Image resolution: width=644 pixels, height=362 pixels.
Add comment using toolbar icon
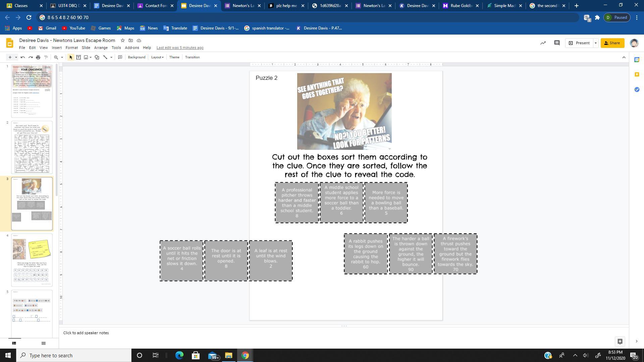(120, 57)
